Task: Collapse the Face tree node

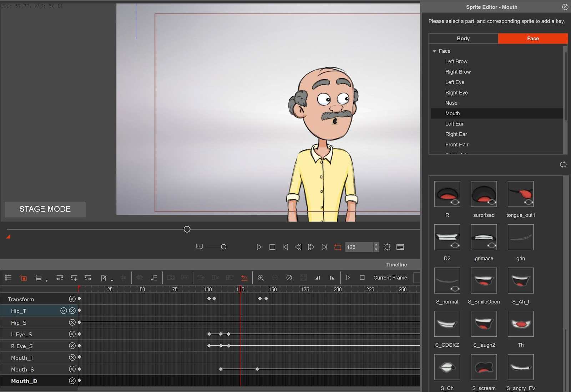Action: click(434, 51)
